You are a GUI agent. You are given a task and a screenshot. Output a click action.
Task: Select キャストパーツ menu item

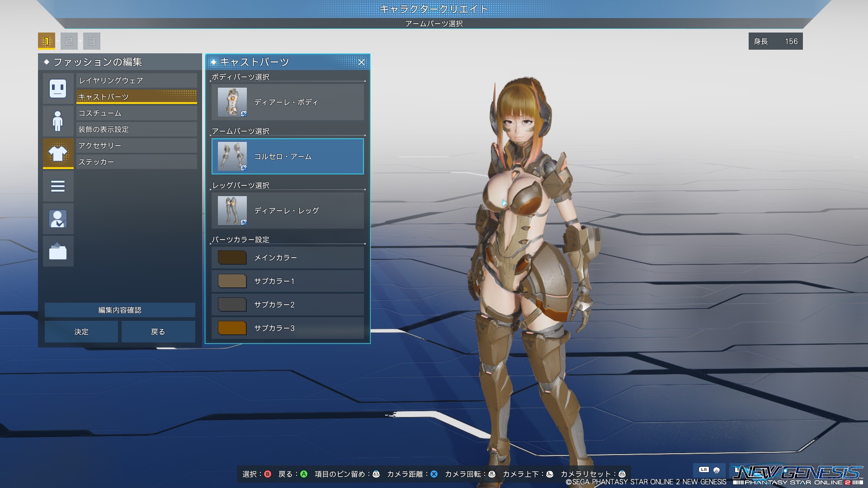137,97
